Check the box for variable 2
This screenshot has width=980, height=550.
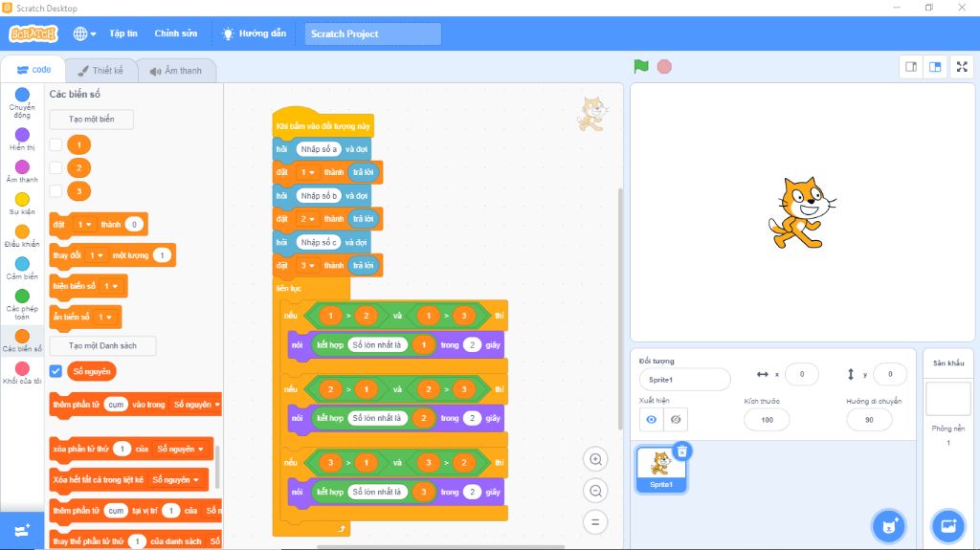(x=56, y=167)
